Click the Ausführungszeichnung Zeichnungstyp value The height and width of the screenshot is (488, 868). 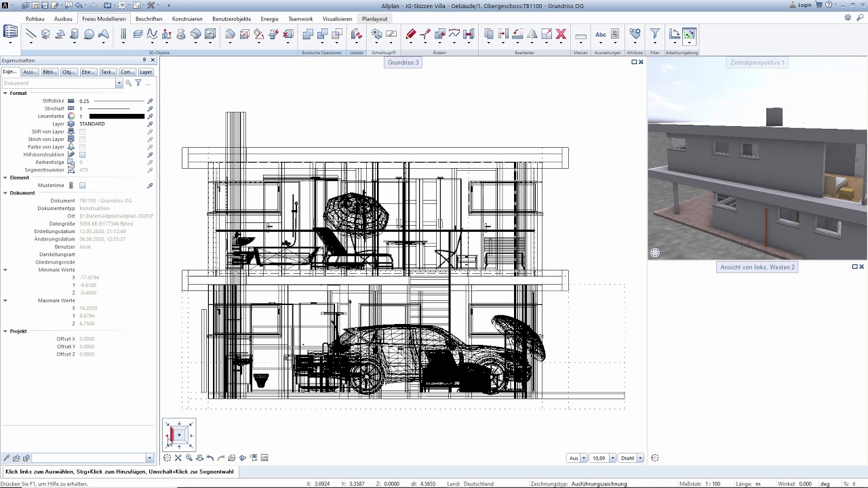coord(599,484)
